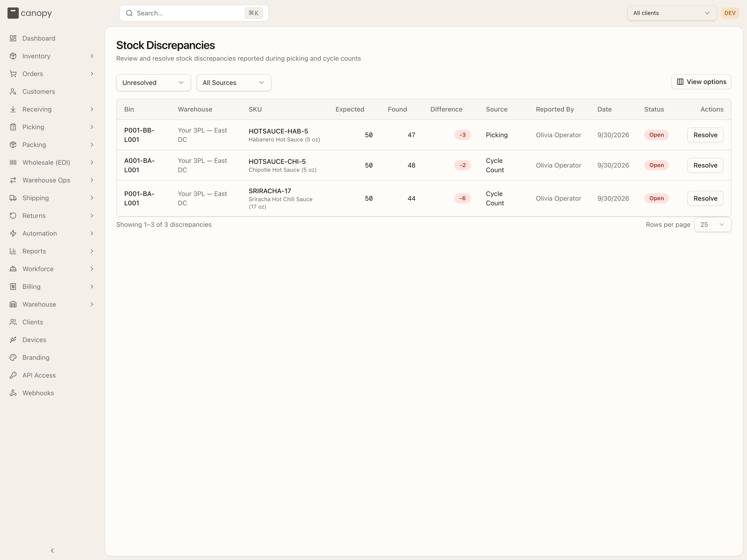Click the Branding palette icon
The image size is (747, 560).
click(13, 357)
